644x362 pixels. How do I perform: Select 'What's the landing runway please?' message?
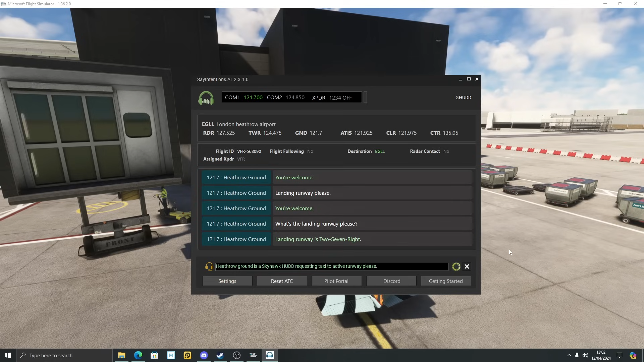coord(372,224)
